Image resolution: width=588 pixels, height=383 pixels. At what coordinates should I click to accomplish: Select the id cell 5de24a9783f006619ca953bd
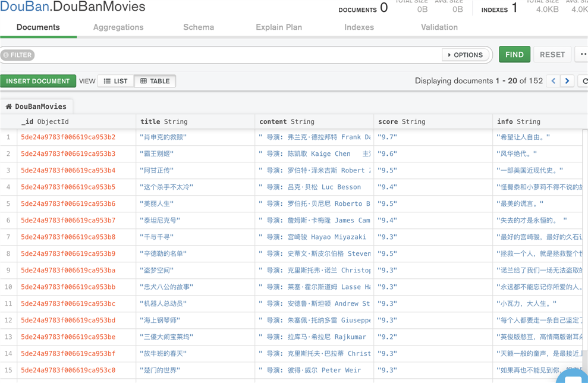(x=76, y=320)
